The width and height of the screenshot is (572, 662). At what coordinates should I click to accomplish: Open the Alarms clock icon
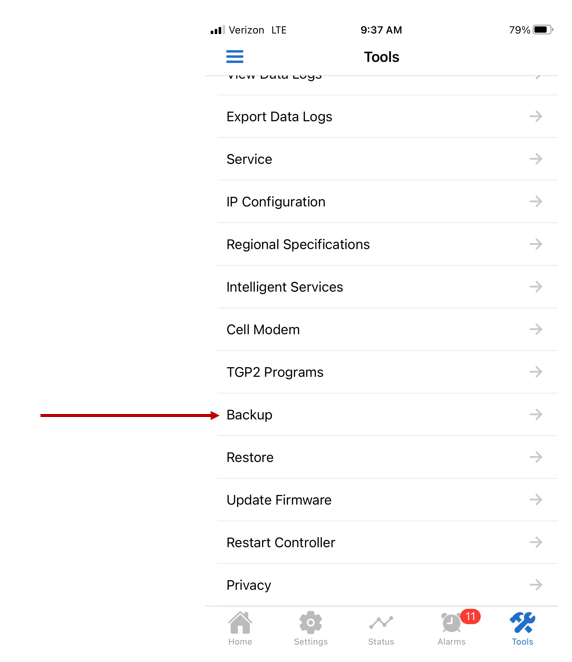(x=451, y=623)
